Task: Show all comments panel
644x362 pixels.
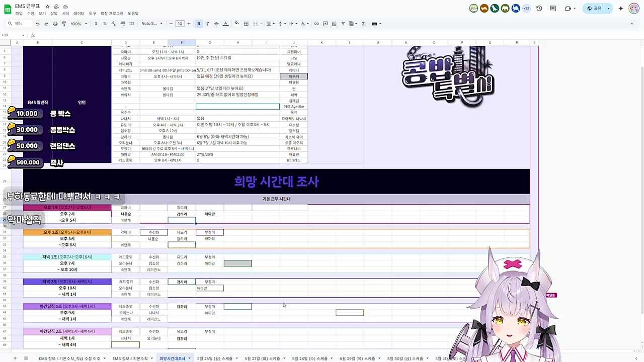Action: pos(553,9)
